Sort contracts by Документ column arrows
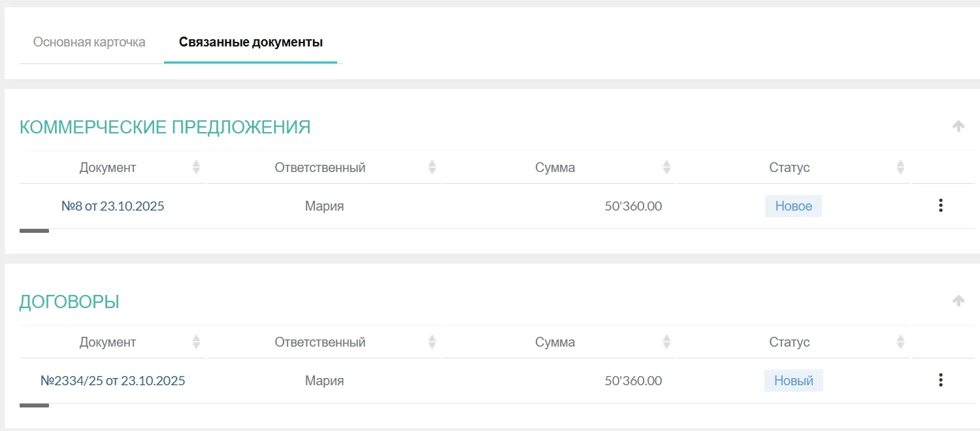Screen dimensions: 980x431 [x=196, y=342]
